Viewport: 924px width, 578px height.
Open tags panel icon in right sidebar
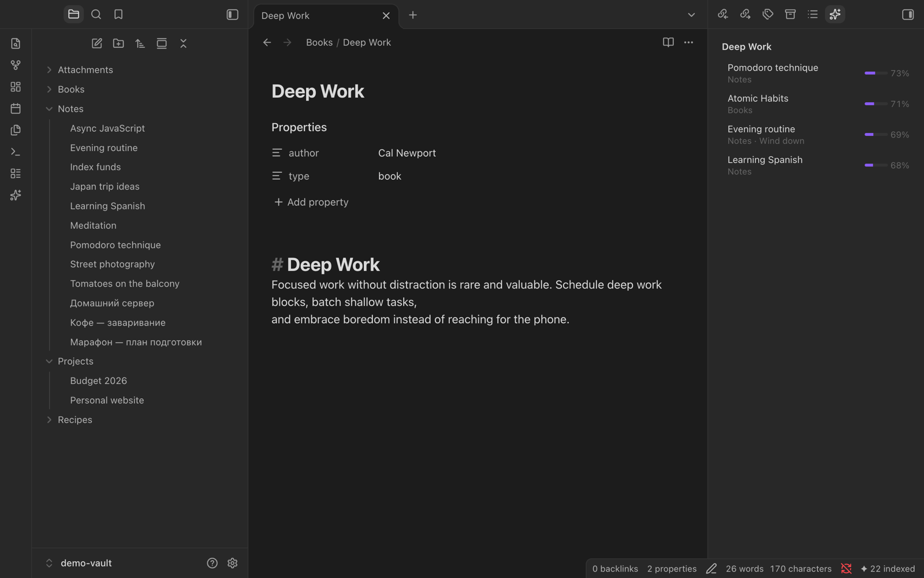[x=768, y=14]
